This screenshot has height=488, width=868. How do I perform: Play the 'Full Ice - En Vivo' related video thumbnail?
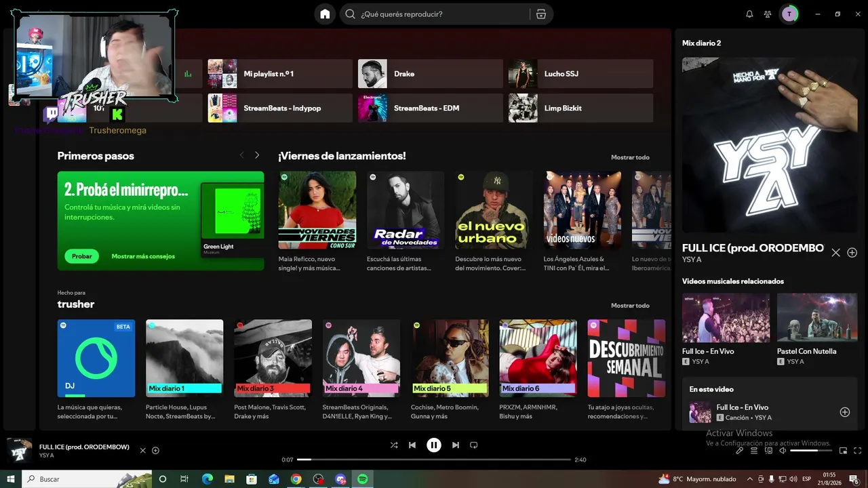click(726, 318)
